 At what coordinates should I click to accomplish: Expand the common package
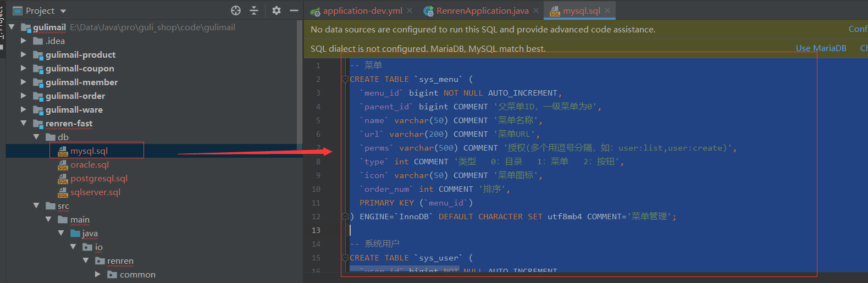pyautogui.click(x=98, y=274)
